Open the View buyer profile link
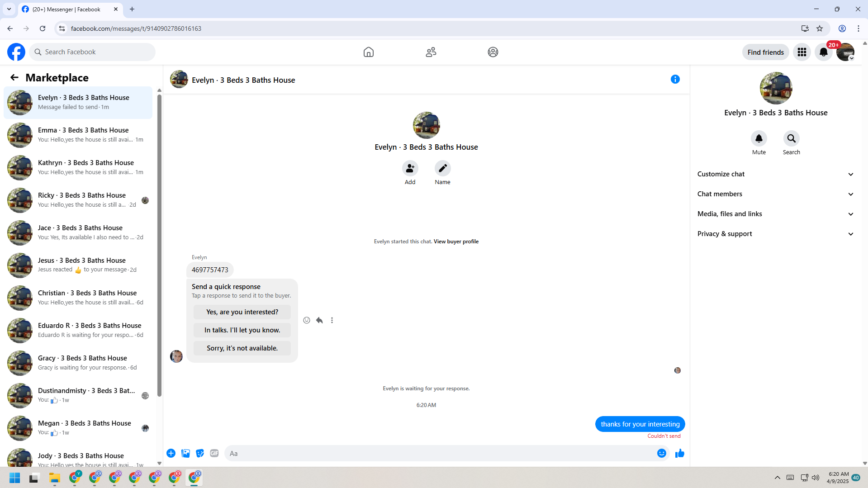868x488 pixels. tap(456, 242)
